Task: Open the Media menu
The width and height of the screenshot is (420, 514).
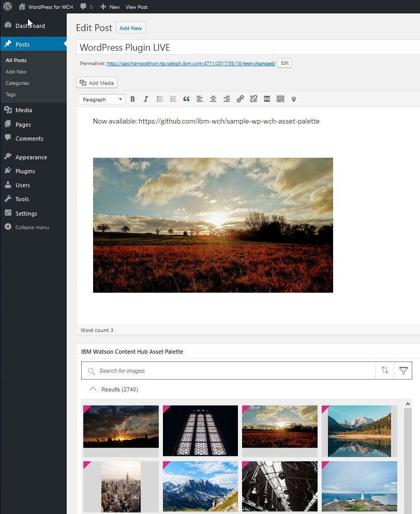Action: [33, 110]
